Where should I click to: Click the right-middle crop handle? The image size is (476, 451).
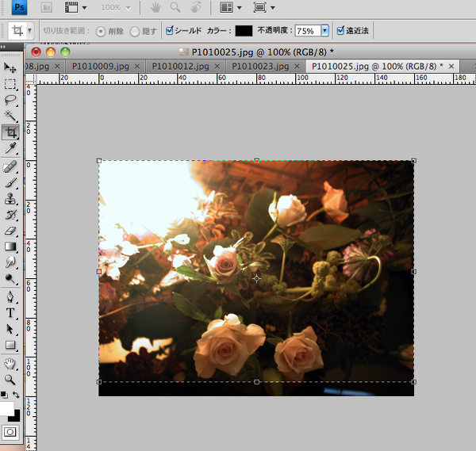tap(414, 272)
